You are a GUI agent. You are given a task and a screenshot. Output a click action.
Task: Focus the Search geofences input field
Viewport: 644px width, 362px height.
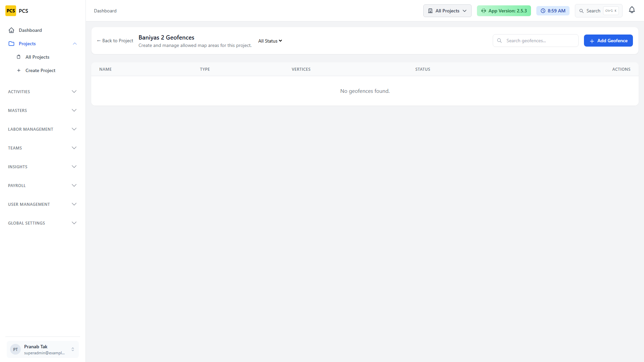(535, 41)
